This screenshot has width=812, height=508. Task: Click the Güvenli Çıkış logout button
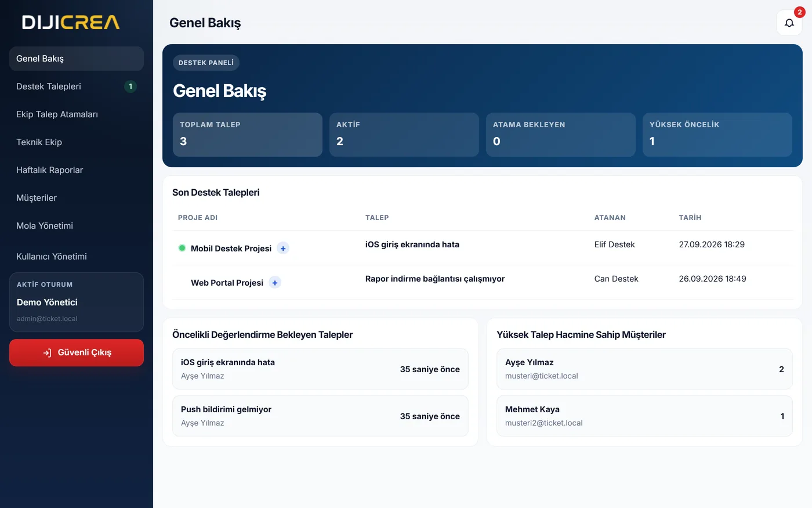click(x=77, y=352)
